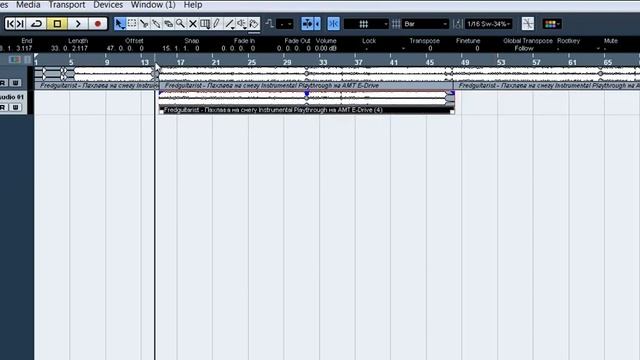Select the Range Selection tool
Image resolution: width=640 pixels, height=360 pixels.
pyautogui.click(x=132, y=24)
